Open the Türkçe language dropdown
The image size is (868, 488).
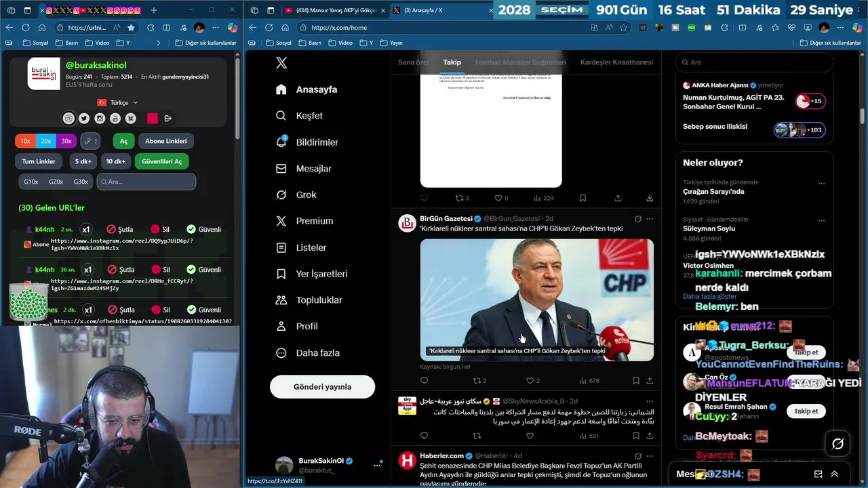[118, 102]
